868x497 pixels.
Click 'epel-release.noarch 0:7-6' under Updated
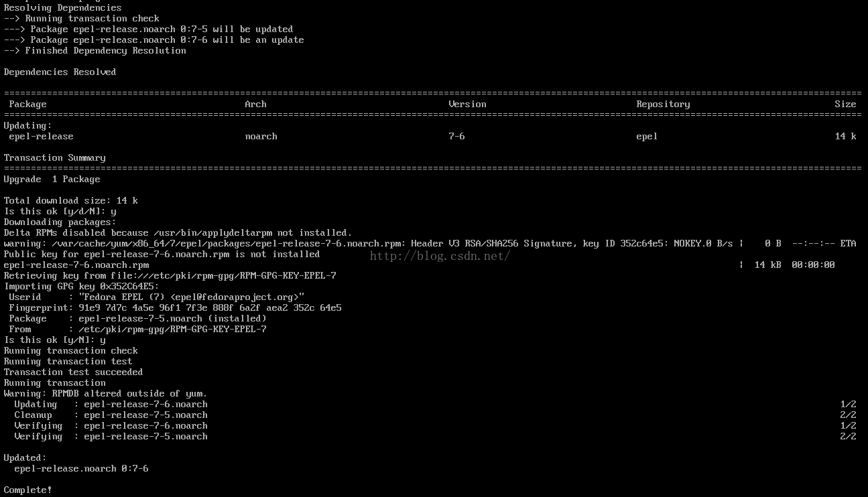coord(82,469)
